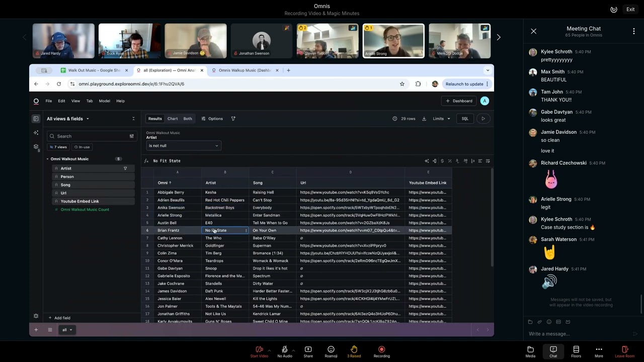Open the Help menu in Omni
The image size is (644, 362).
120,101
